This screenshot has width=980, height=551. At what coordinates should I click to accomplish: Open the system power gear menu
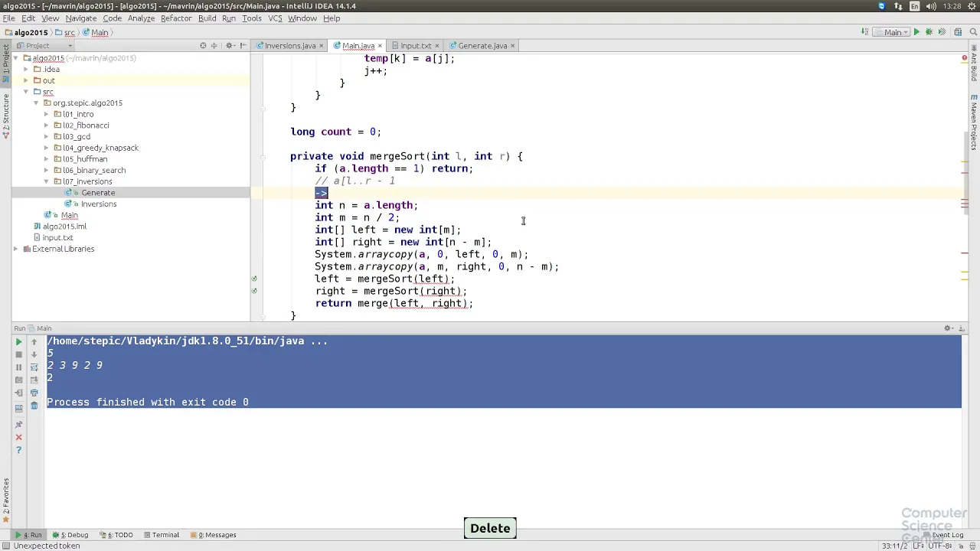point(972,6)
